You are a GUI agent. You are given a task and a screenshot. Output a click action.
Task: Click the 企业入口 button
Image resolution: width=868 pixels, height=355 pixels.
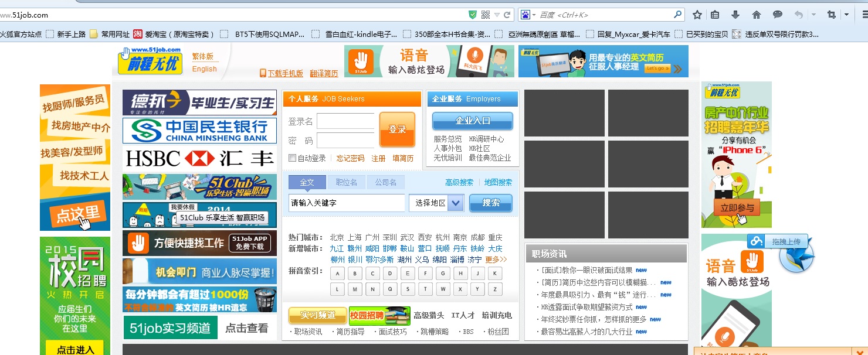coord(473,121)
